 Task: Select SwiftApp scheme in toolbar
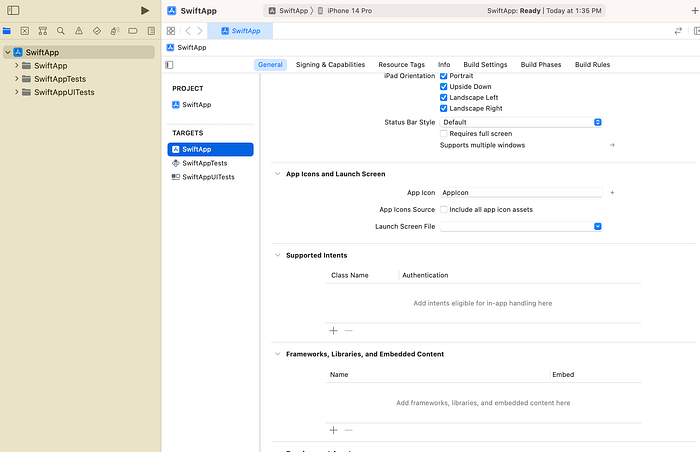tap(288, 11)
